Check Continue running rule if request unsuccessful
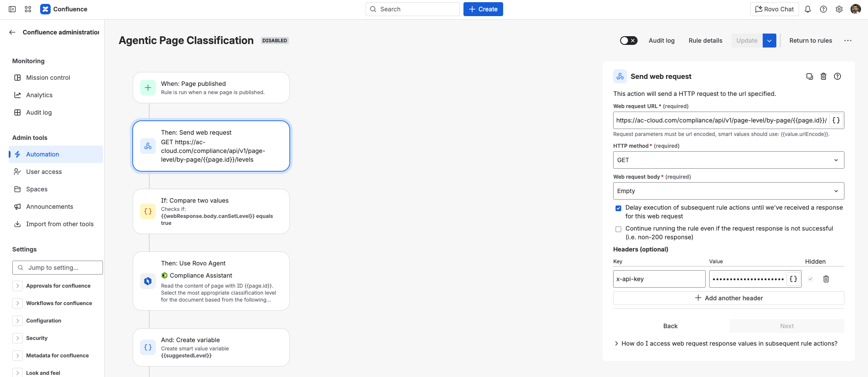The image size is (868, 377). tap(618, 229)
